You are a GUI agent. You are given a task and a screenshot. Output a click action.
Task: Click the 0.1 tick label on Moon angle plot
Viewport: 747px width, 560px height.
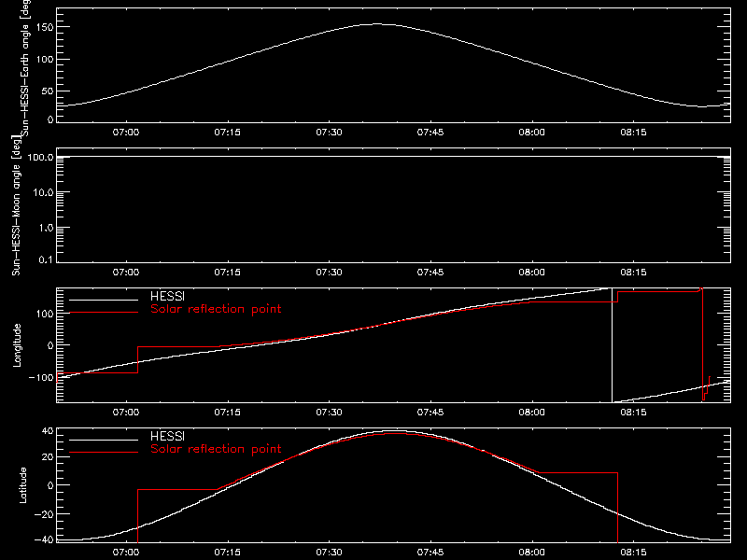click(46, 260)
